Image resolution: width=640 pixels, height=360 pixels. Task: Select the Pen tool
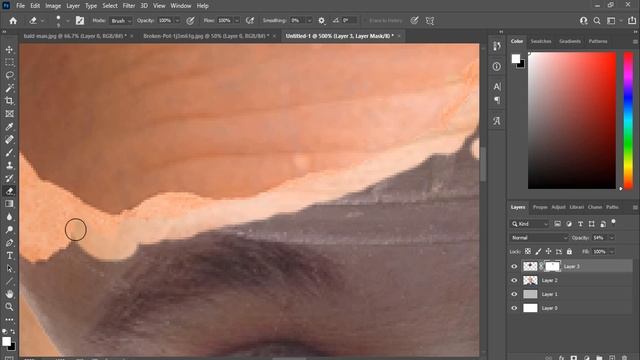point(9,243)
